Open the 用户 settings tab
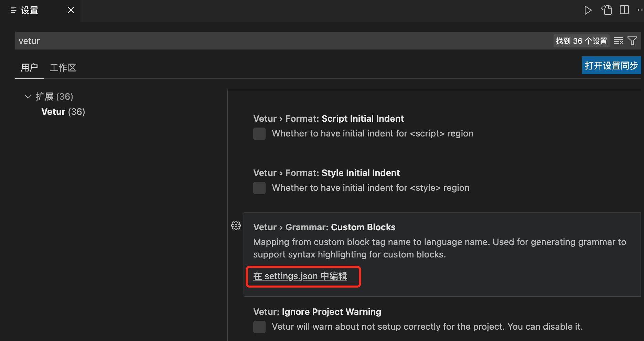Image resolution: width=644 pixels, height=341 pixels. pyautogui.click(x=29, y=68)
